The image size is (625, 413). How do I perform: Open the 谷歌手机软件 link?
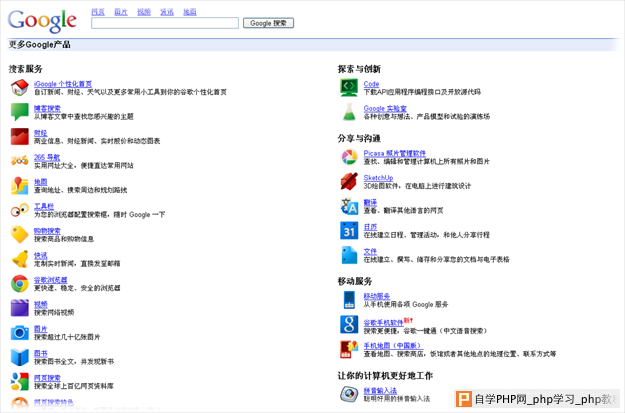tap(383, 323)
